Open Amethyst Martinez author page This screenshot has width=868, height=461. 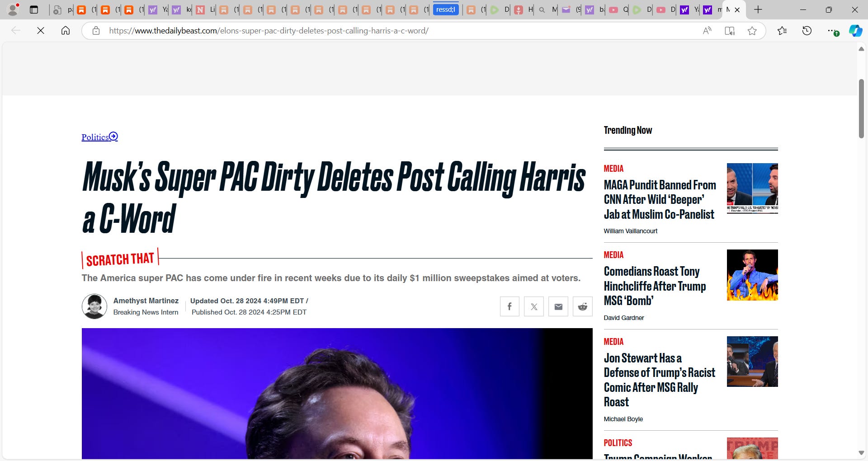point(146,301)
